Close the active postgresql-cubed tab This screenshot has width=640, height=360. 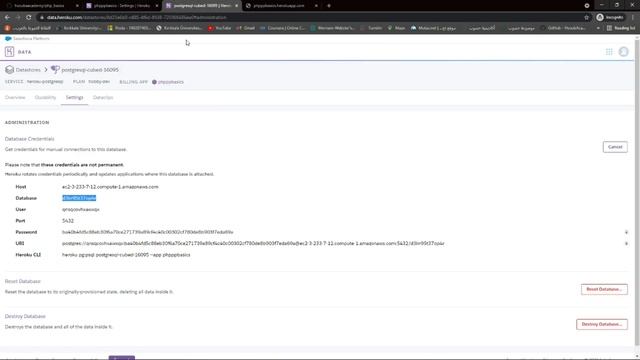pos(236,6)
